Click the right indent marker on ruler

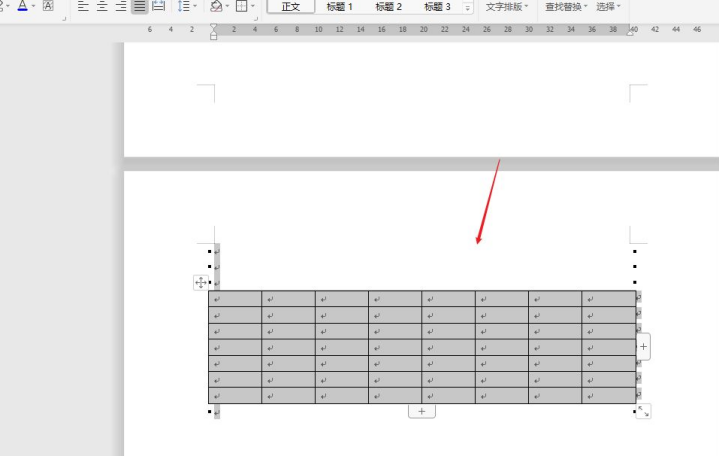click(x=630, y=31)
